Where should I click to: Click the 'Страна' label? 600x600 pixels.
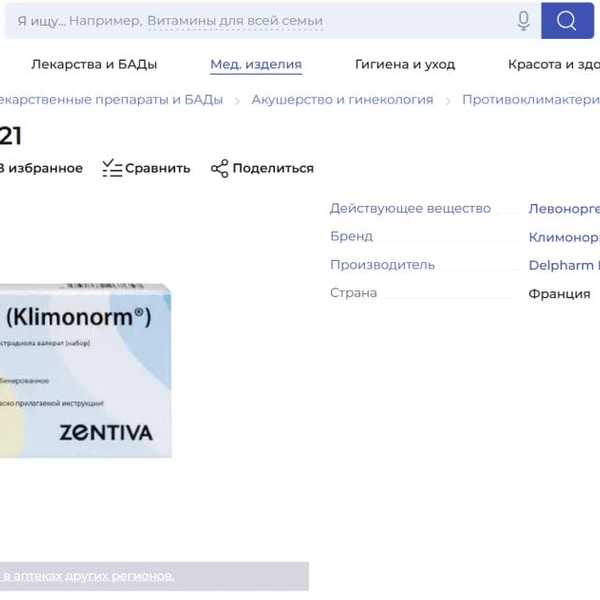(x=353, y=293)
